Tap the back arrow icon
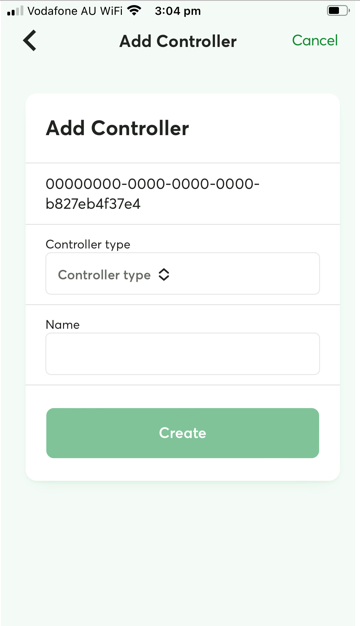The image size is (360, 626). 30,40
